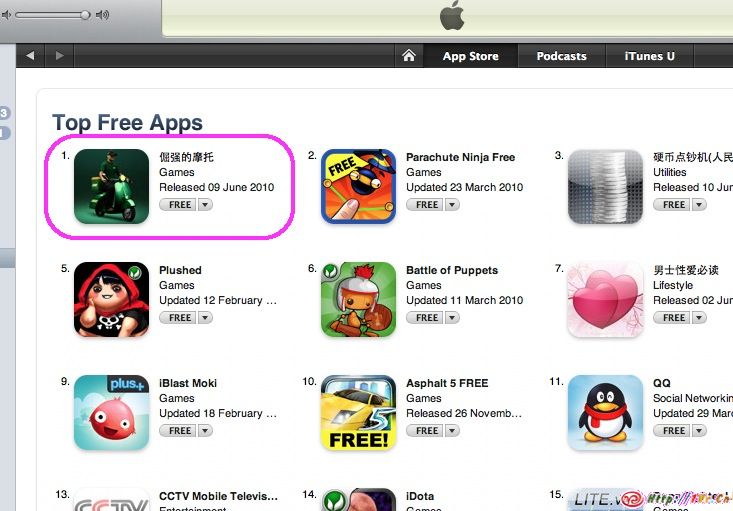
Task: Open the QQ penguin app icon
Action: click(x=605, y=412)
